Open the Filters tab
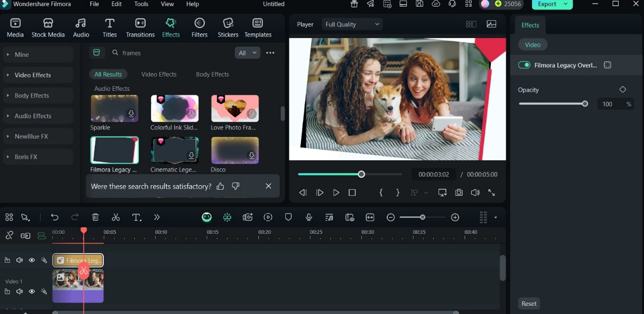The width and height of the screenshot is (644, 314). click(200, 28)
